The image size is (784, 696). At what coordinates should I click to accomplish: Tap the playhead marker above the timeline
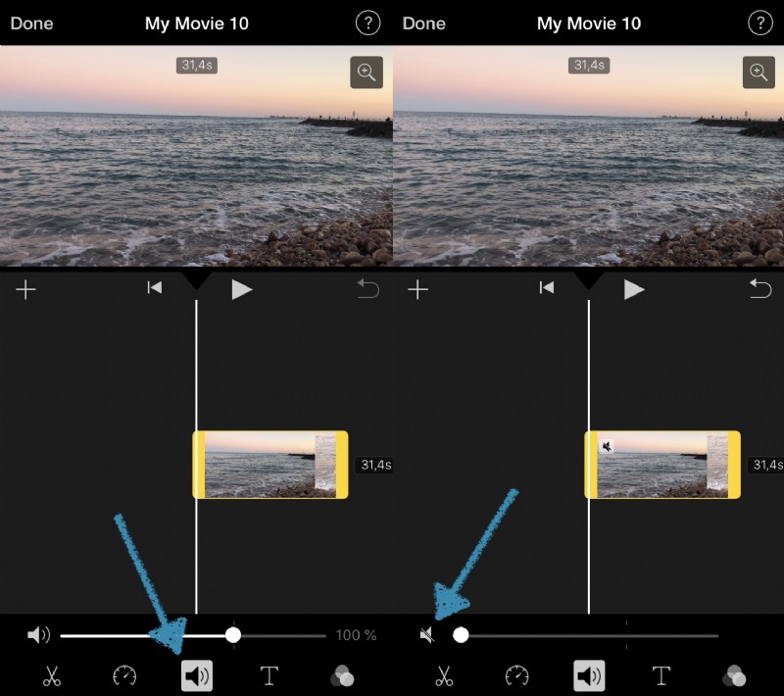[196, 282]
